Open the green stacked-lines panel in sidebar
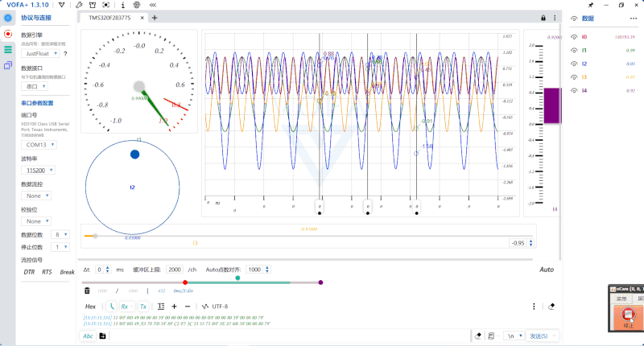 pyautogui.click(x=8, y=49)
